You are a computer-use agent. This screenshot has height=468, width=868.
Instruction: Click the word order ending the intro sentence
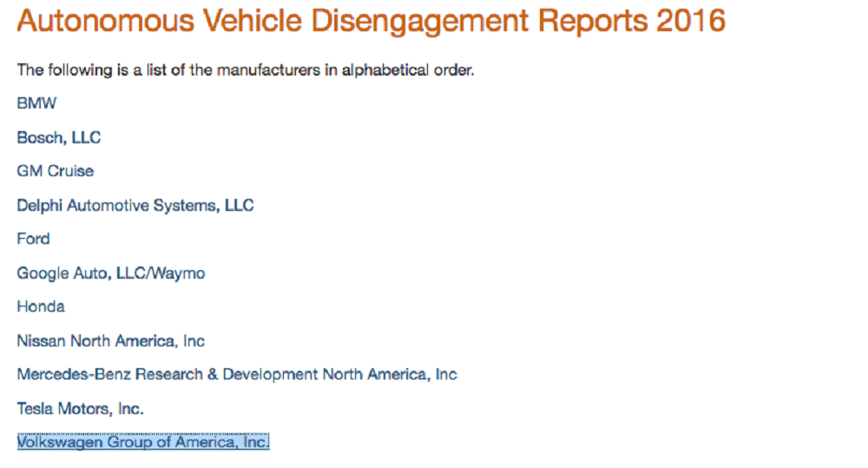(x=454, y=70)
